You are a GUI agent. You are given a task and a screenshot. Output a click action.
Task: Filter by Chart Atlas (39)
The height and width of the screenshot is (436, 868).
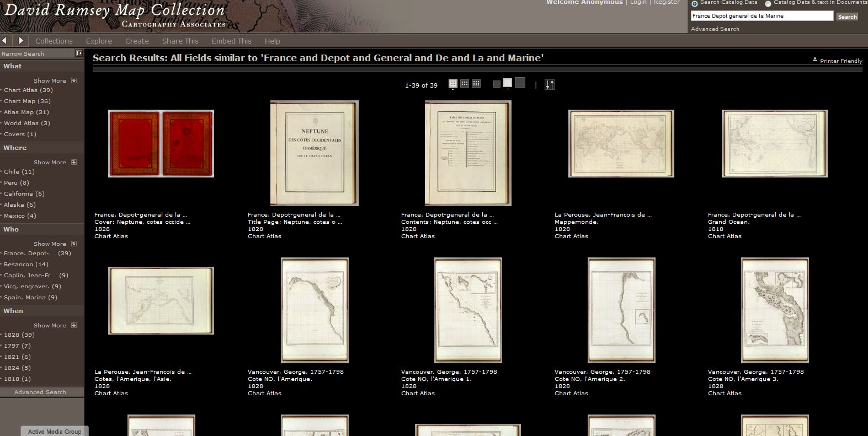pyautogui.click(x=28, y=90)
